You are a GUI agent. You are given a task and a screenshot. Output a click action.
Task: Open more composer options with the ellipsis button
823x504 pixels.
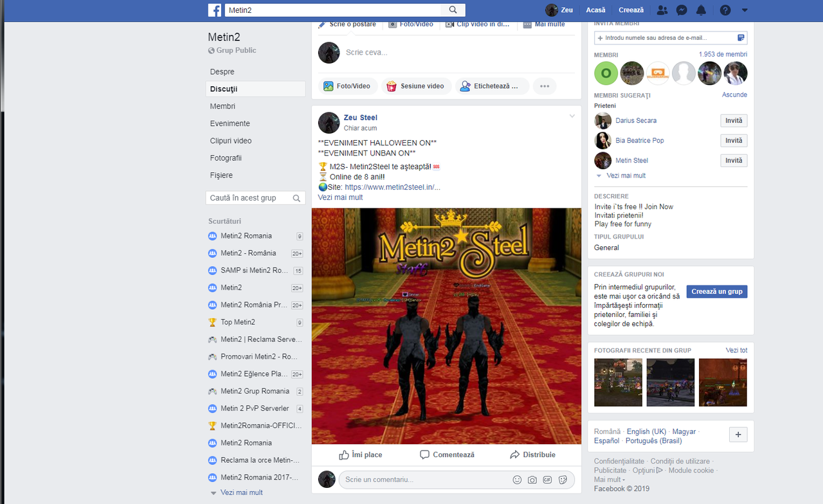(x=545, y=85)
